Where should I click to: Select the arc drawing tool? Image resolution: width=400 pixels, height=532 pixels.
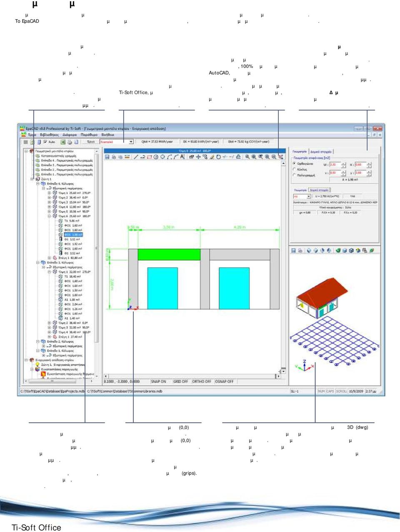tap(170, 157)
